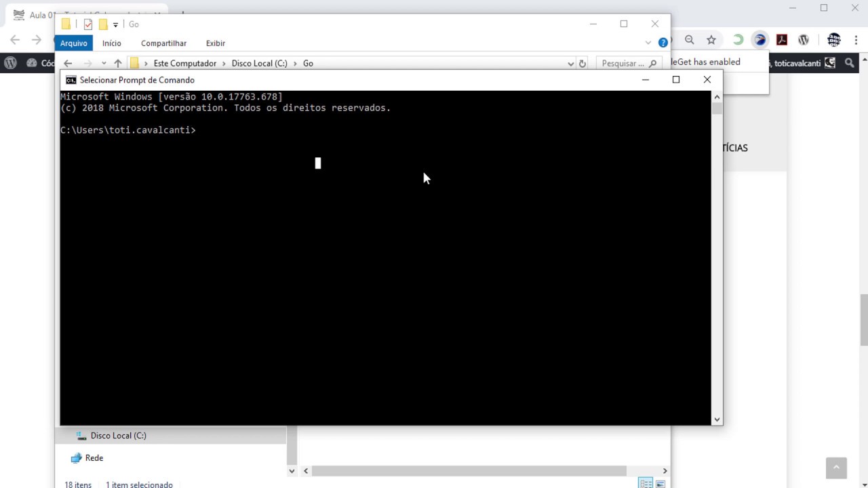868x488 pixels.
Task: Click Chrome back arrow
Action: tap(15, 40)
